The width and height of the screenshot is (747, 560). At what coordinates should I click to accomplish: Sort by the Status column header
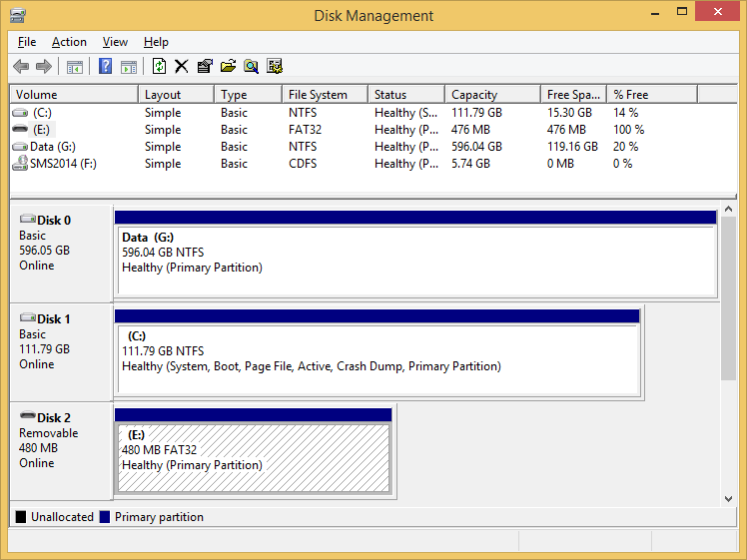(406, 94)
